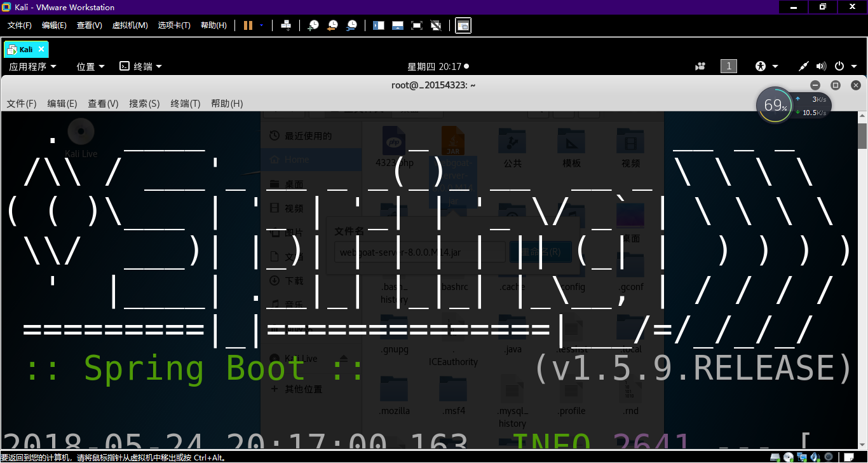Revert the virtual machine to previous snapshot

click(x=332, y=25)
